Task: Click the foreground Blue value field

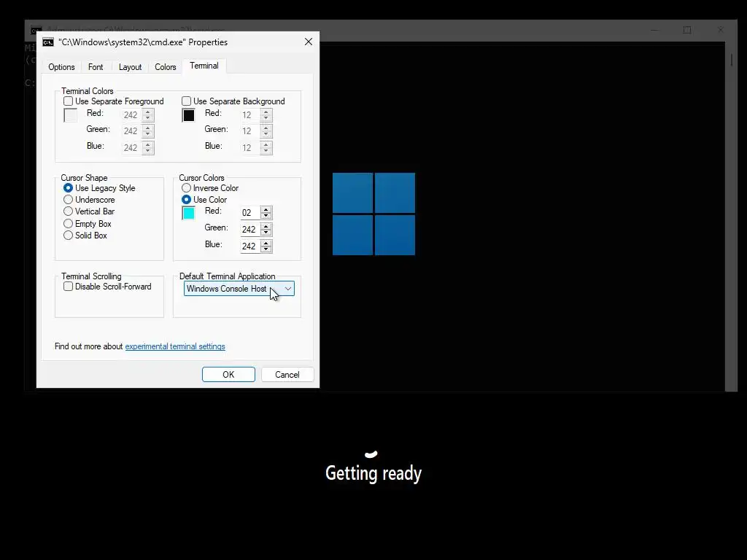Action: click(131, 147)
